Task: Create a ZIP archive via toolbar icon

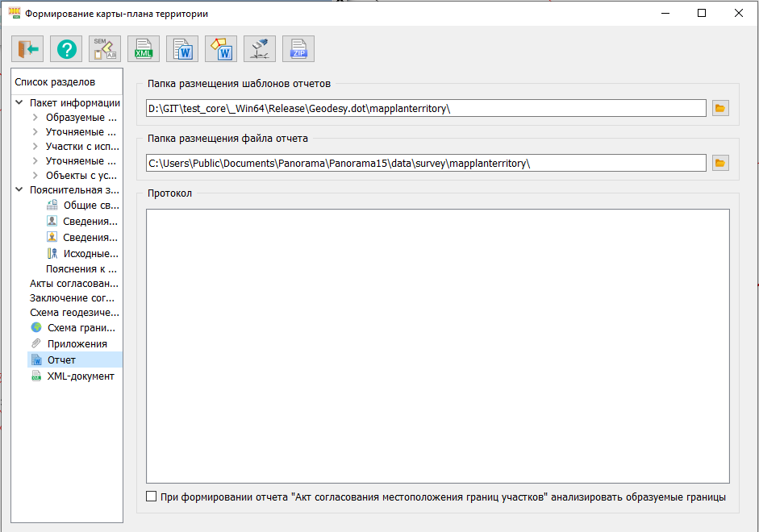Action: pos(298,50)
